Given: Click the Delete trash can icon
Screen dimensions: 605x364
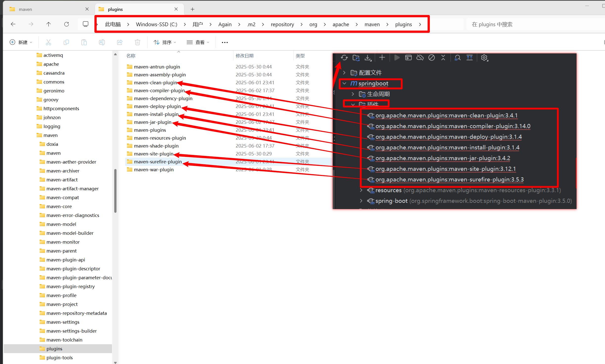Looking at the screenshot, I should click(x=137, y=42).
